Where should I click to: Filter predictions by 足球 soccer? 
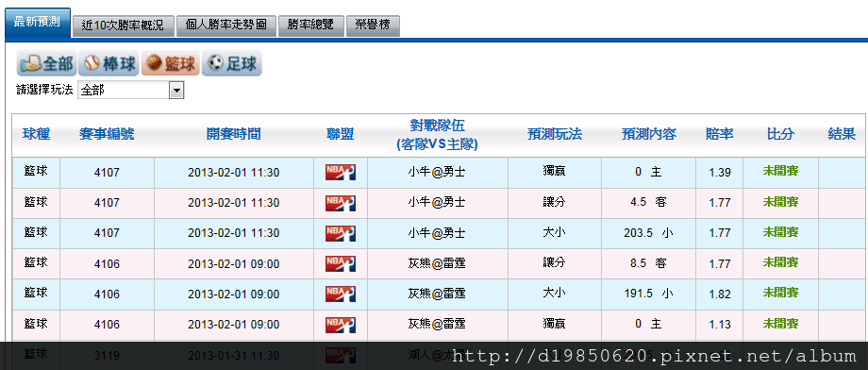click(x=231, y=64)
